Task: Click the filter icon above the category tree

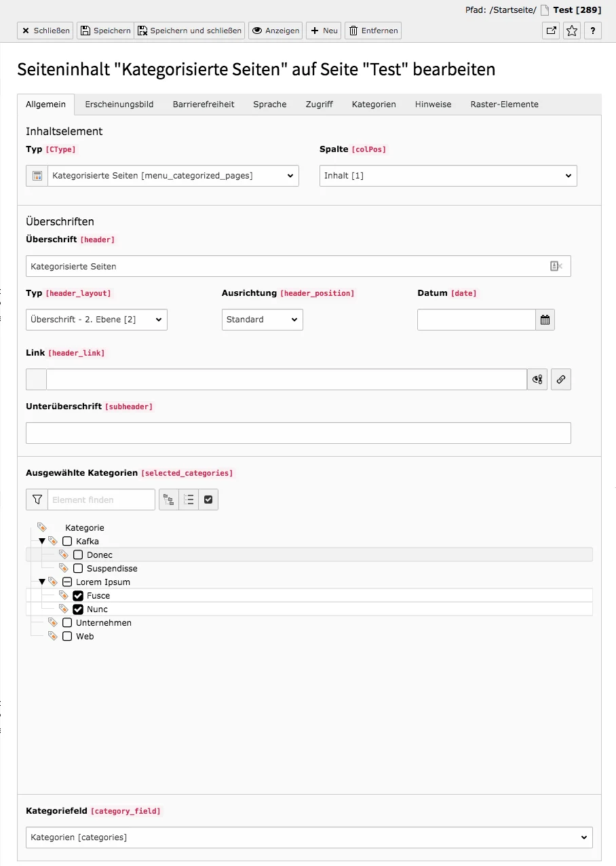Action: 37,500
